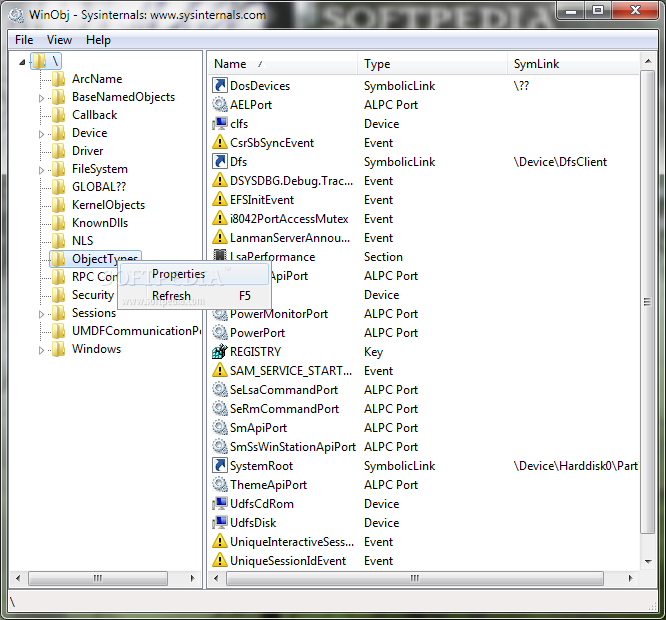The image size is (666, 620).
Task: Click the SAM_SERVICE_START event icon
Action: [x=220, y=370]
